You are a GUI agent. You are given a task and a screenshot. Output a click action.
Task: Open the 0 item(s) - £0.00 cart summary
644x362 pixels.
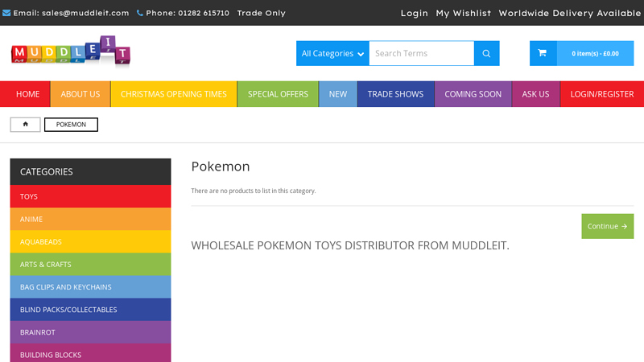(595, 53)
